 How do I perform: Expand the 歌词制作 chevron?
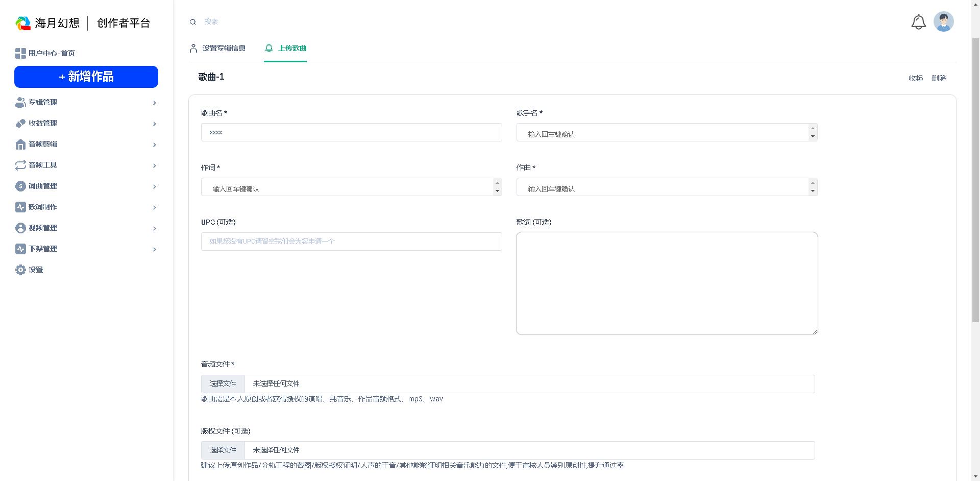[x=154, y=208]
